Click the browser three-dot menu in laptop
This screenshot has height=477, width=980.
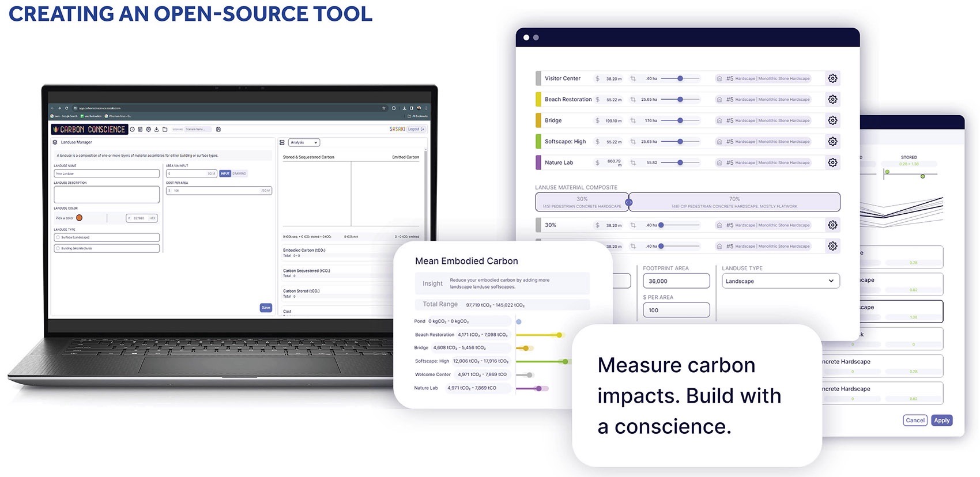(426, 108)
